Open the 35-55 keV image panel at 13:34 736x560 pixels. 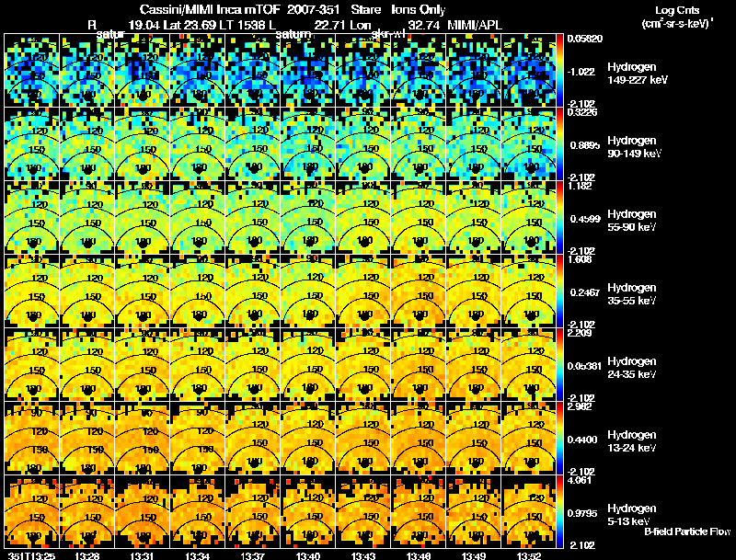(198, 291)
